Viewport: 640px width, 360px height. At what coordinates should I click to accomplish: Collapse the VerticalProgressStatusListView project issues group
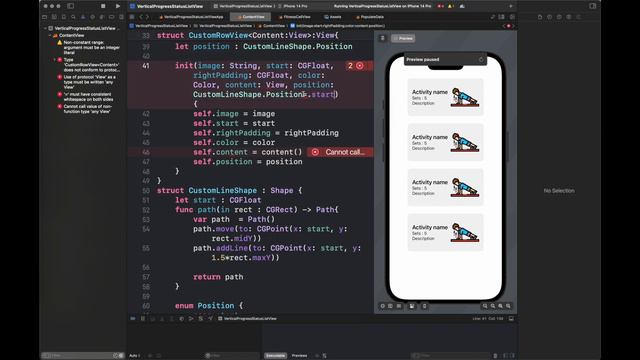pos(45,28)
